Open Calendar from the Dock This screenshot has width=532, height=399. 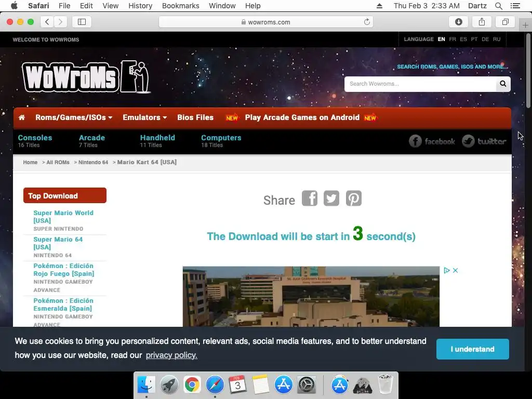(x=237, y=385)
